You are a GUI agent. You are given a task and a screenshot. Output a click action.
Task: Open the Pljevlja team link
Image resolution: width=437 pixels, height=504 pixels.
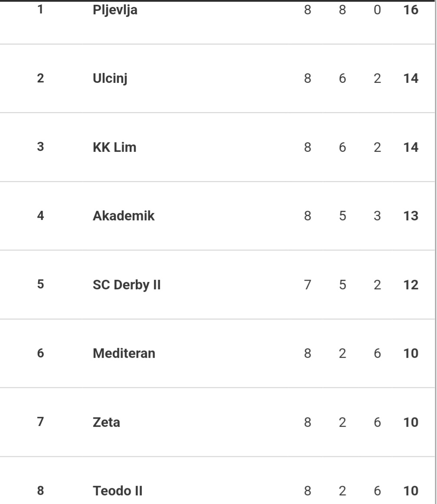115,10
